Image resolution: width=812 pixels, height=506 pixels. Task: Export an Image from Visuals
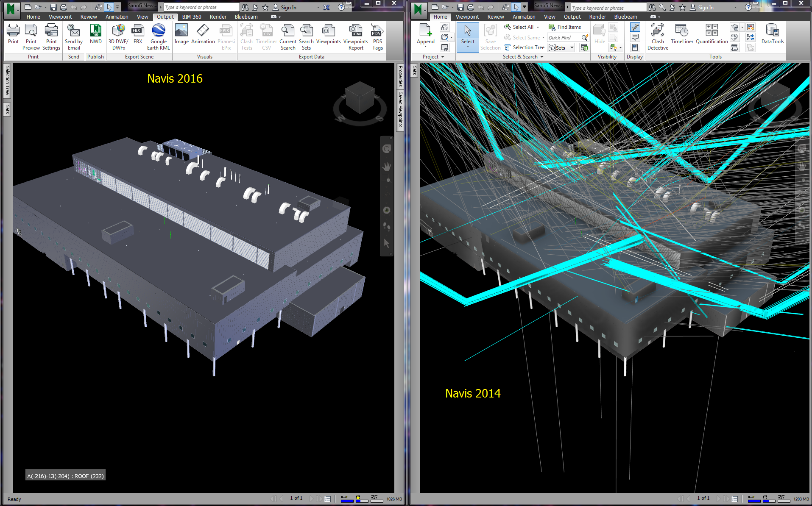point(181,34)
